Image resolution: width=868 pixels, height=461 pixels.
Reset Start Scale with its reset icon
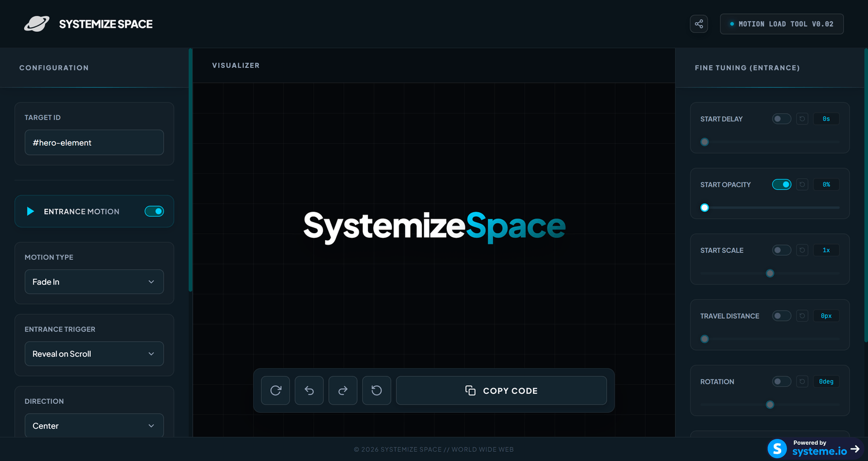pos(802,250)
